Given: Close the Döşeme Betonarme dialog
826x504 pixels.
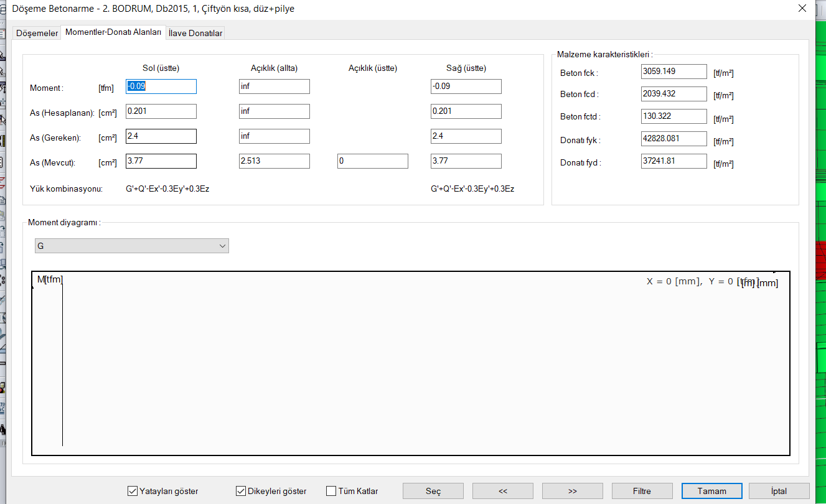Looking at the screenshot, I should (x=802, y=9).
